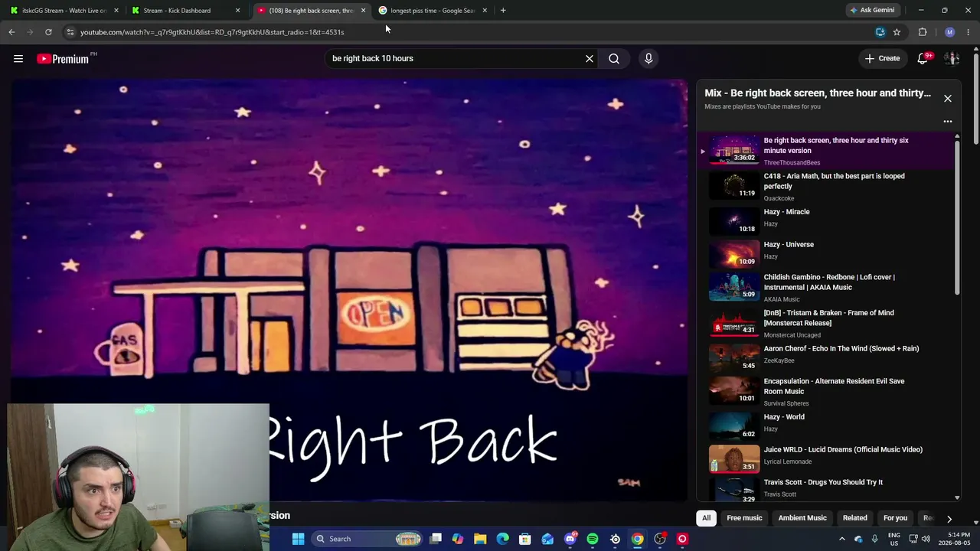980x551 pixels.
Task: Open Mix playlist three-dot options
Action: [948, 121]
